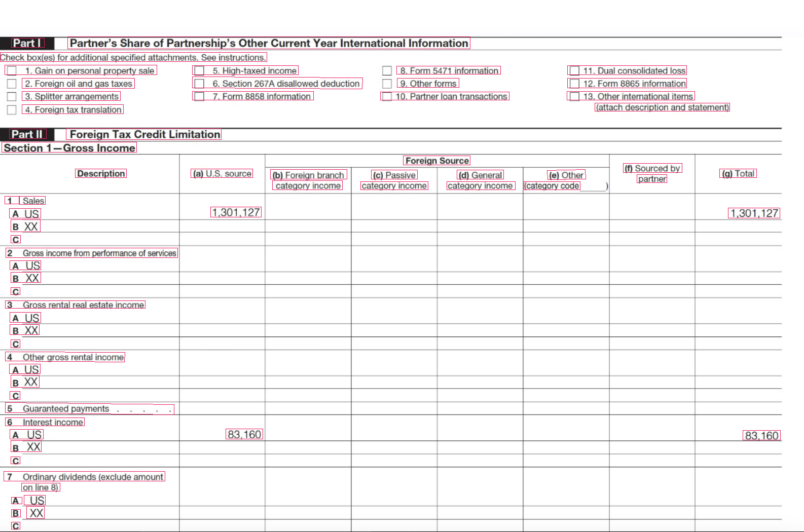Check the Other forms box

(387, 84)
